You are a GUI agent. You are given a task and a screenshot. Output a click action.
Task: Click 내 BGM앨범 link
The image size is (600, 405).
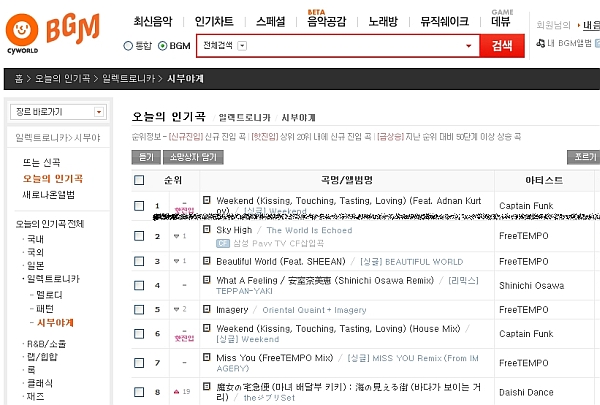point(569,43)
